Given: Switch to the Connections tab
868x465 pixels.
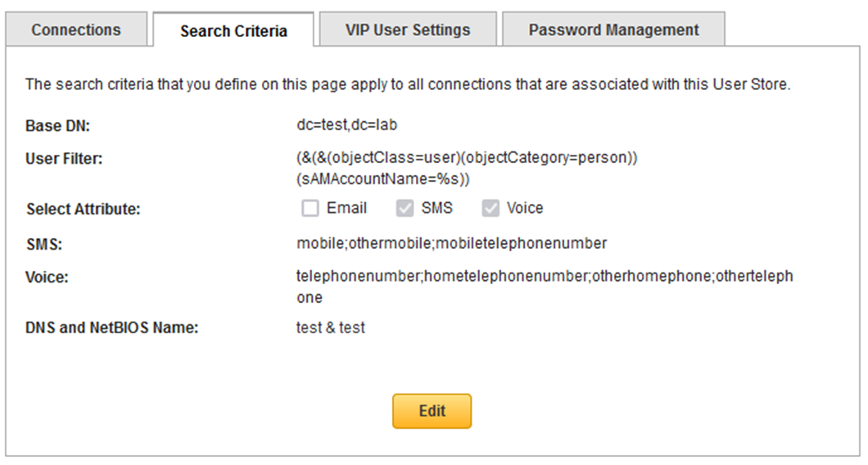Looking at the screenshot, I should (x=76, y=30).
